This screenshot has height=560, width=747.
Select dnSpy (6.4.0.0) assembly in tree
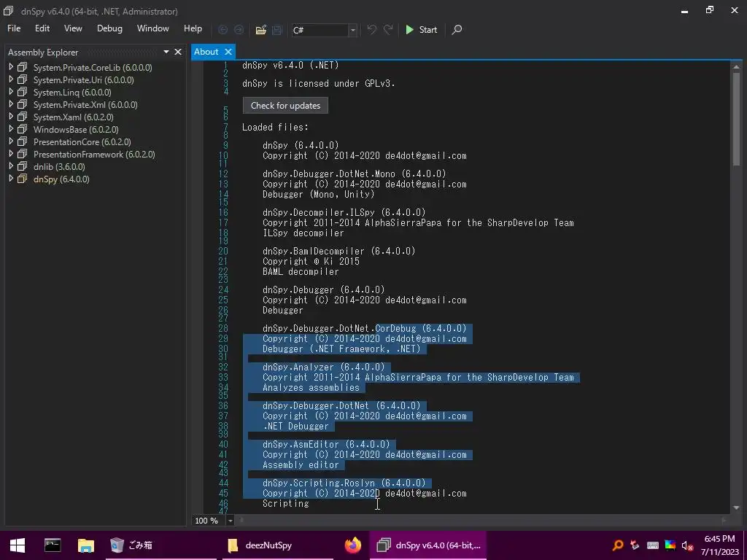(x=61, y=179)
